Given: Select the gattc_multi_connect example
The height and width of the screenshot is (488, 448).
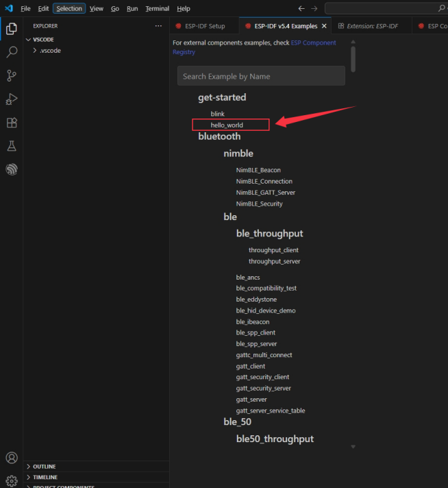Looking at the screenshot, I should pos(264,355).
